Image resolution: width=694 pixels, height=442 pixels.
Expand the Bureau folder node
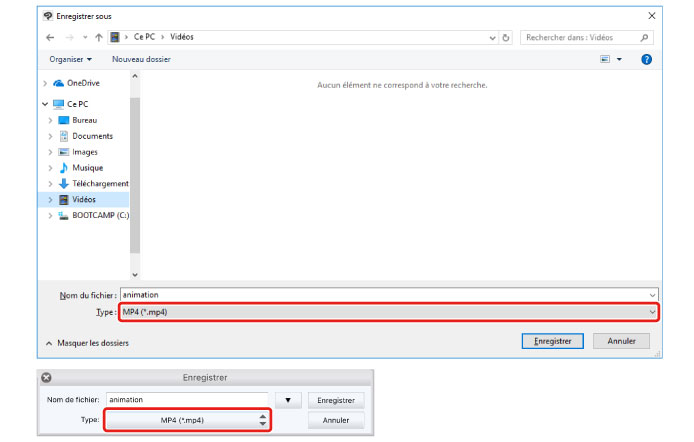tap(50, 120)
